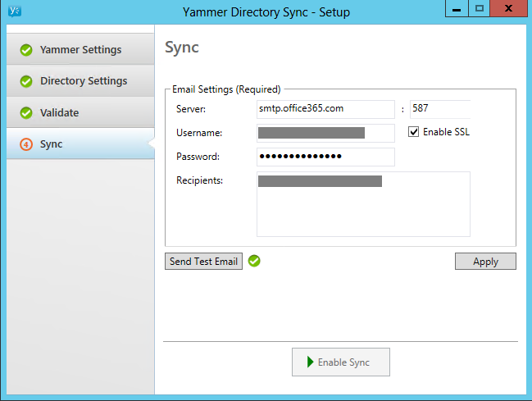Click the green checkmark beside Directory Settings
The width and height of the screenshot is (532, 401).
click(x=26, y=81)
